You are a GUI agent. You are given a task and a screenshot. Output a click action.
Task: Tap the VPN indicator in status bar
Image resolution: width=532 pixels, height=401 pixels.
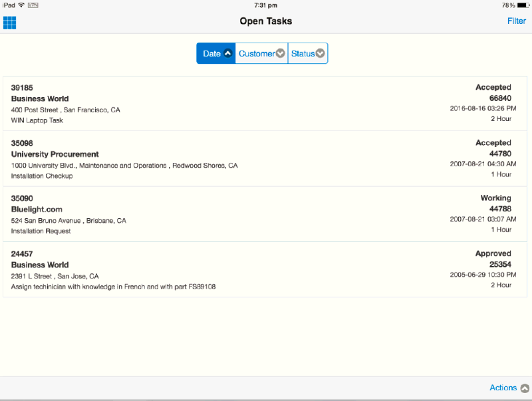[x=33, y=5]
